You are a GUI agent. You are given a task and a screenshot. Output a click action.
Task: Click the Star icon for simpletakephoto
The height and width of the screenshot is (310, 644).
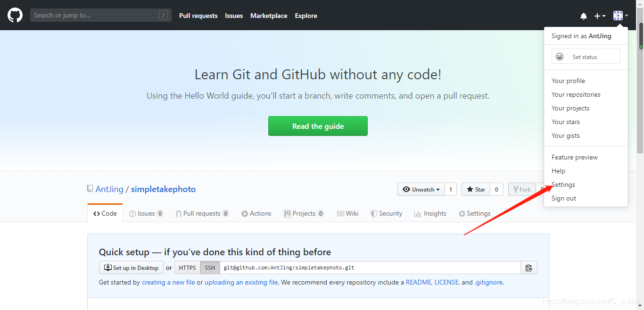pos(469,189)
